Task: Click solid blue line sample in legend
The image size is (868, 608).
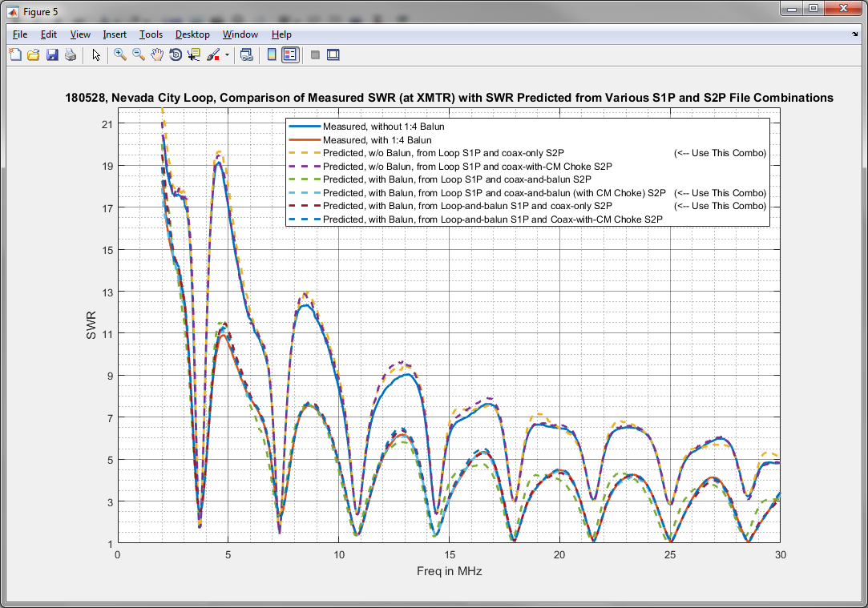Action: tap(305, 127)
